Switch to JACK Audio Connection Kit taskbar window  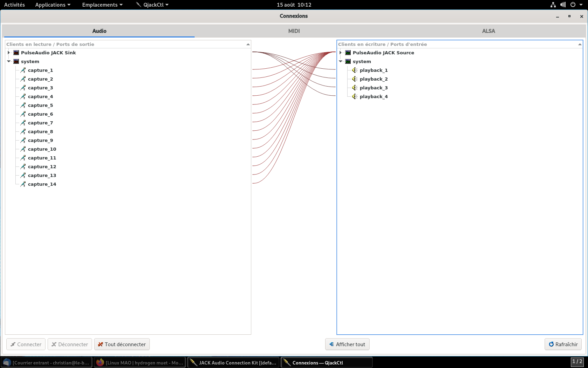[233, 363]
